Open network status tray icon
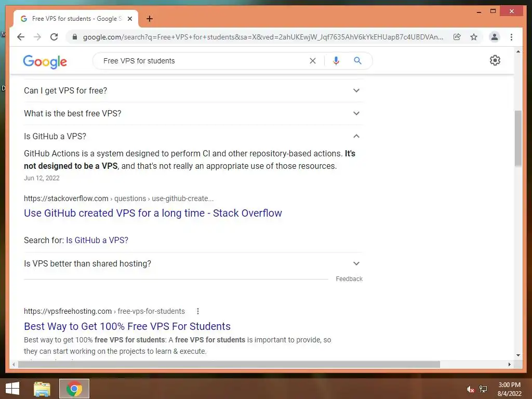Screen dimensions: 532x399 [x=483, y=389]
